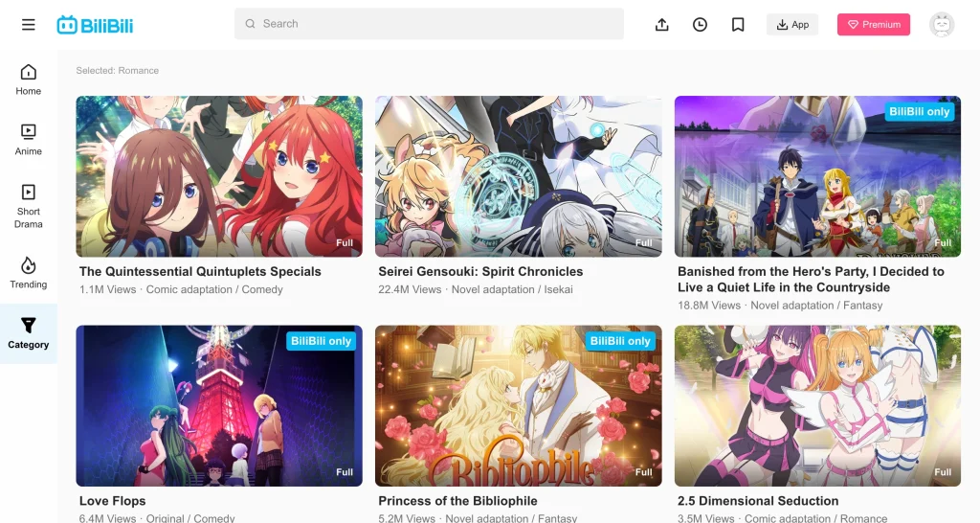Click the App download button

point(792,24)
